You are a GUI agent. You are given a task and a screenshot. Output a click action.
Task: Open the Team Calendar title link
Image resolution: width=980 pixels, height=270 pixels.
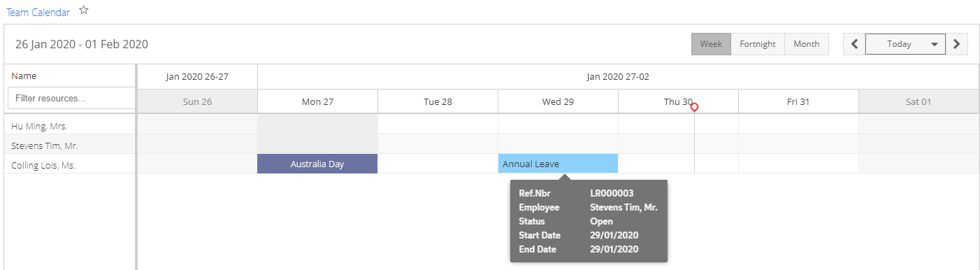[38, 12]
